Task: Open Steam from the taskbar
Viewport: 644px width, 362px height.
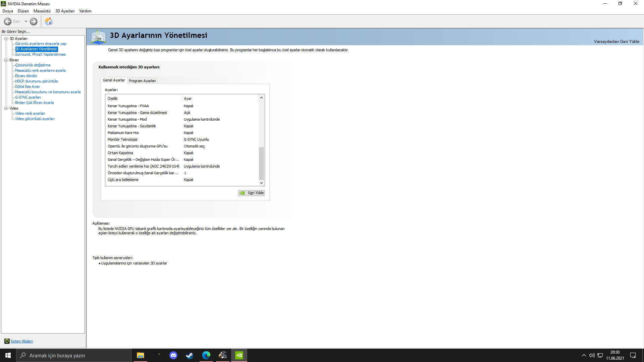Action: point(190,355)
